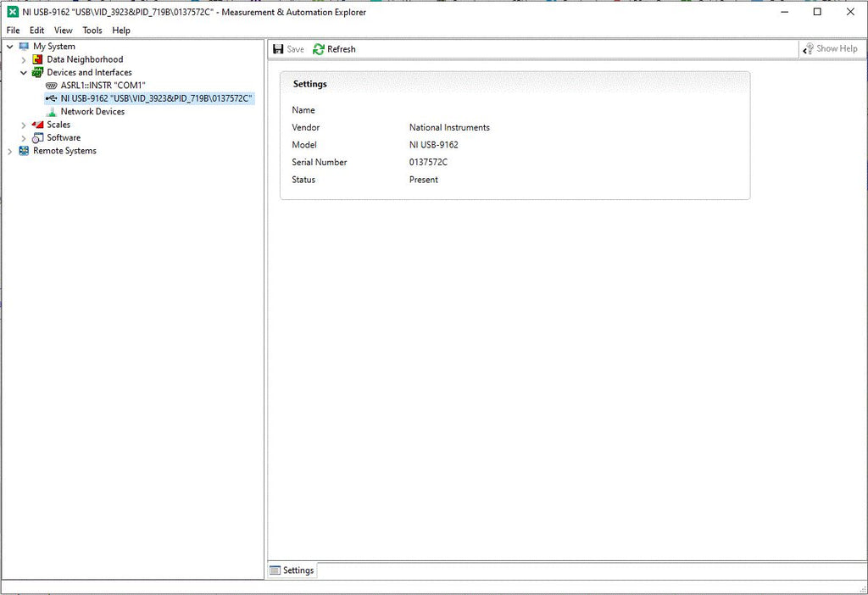Select Network Devices tree item
868x595 pixels.
[93, 112]
